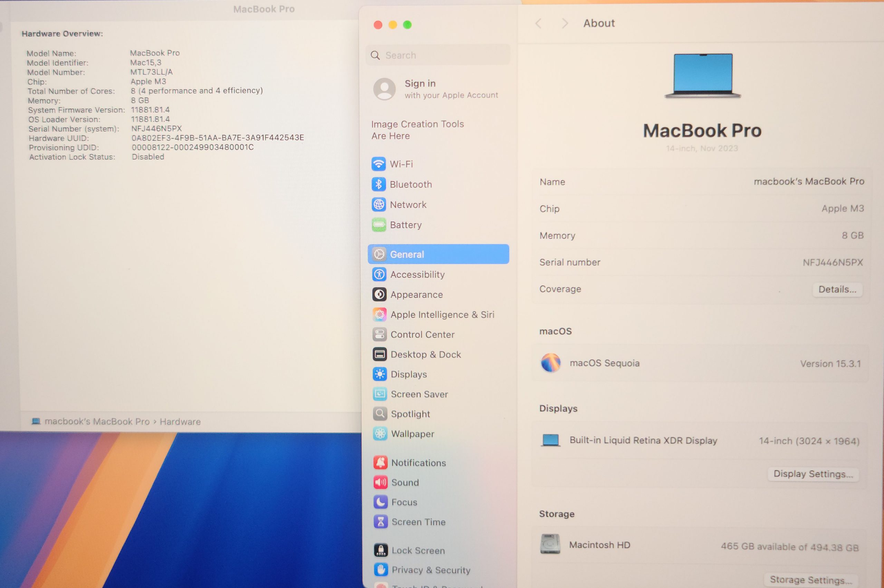Image resolution: width=884 pixels, height=588 pixels.
Task: Open the Wi-Fi settings icon
Action: click(x=378, y=164)
